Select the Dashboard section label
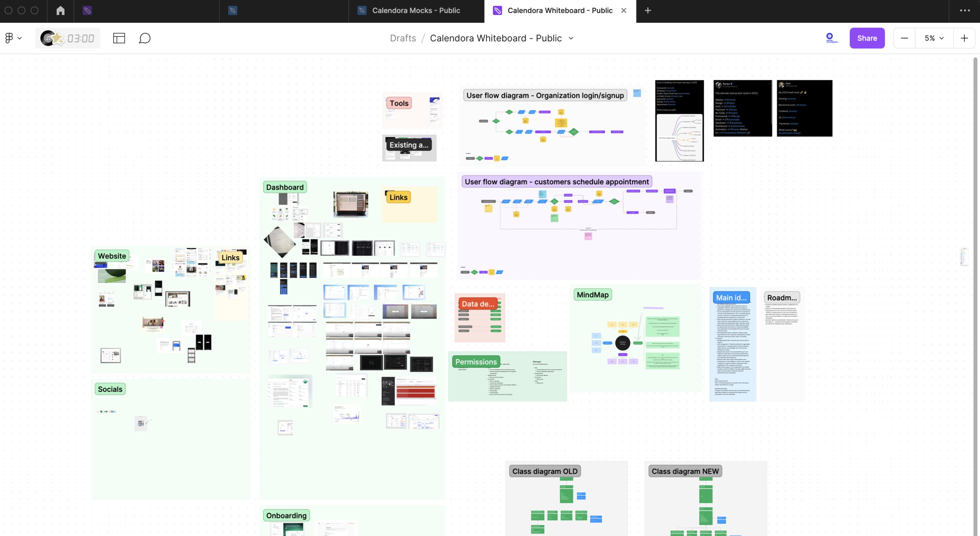Viewport: 980px width, 536px height. [x=285, y=187]
